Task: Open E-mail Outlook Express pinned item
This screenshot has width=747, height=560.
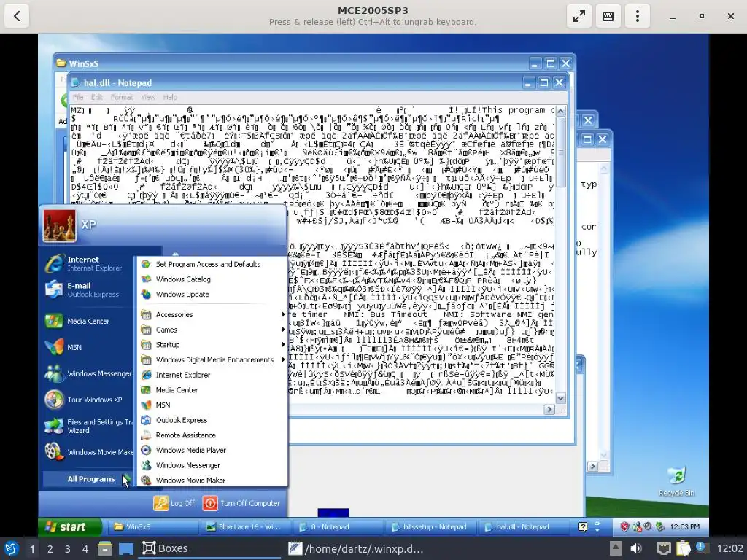Action: (86, 289)
